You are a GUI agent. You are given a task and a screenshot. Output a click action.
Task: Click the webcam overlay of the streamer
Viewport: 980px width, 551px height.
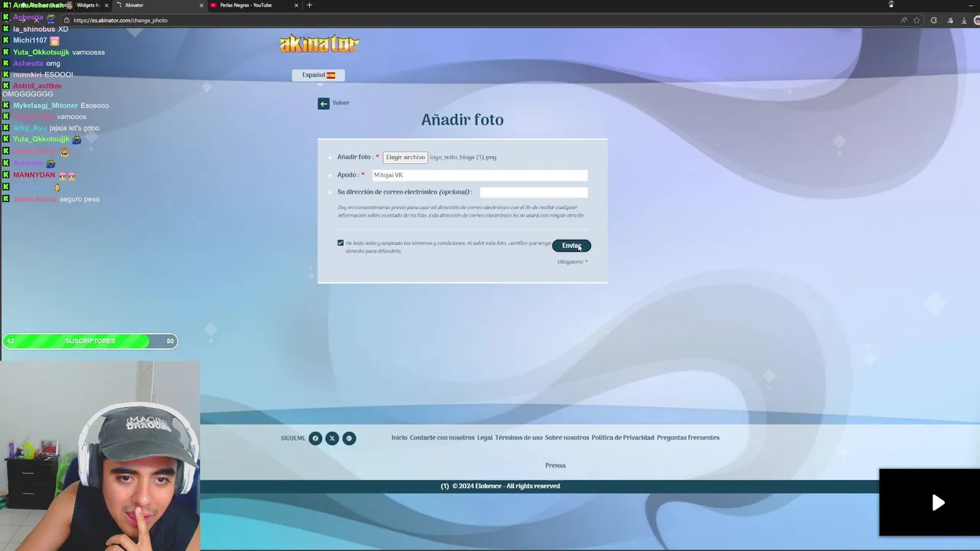(100, 456)
